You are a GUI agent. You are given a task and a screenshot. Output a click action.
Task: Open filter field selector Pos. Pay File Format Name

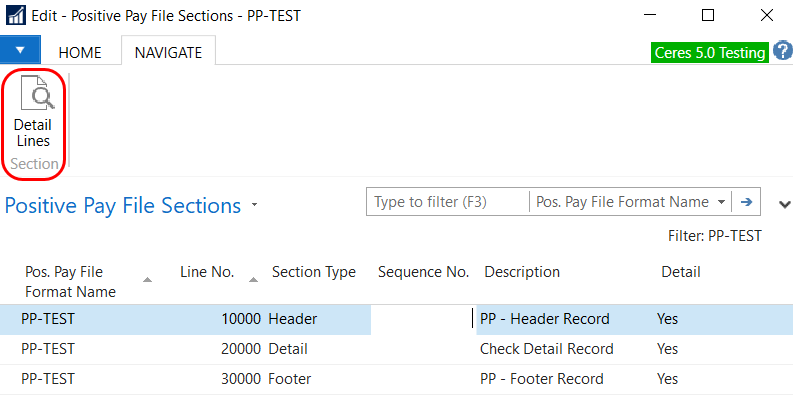pos(630,202)
